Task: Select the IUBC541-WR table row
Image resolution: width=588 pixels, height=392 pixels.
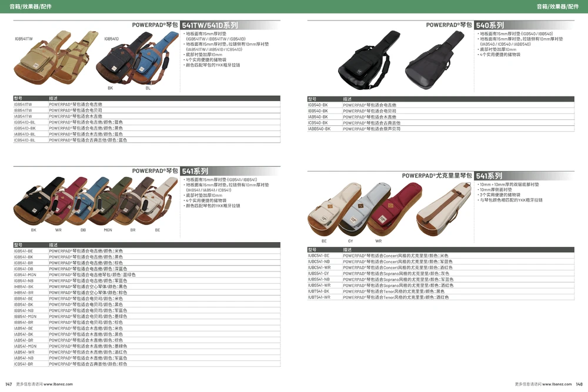Action: [x=441, y=267]
